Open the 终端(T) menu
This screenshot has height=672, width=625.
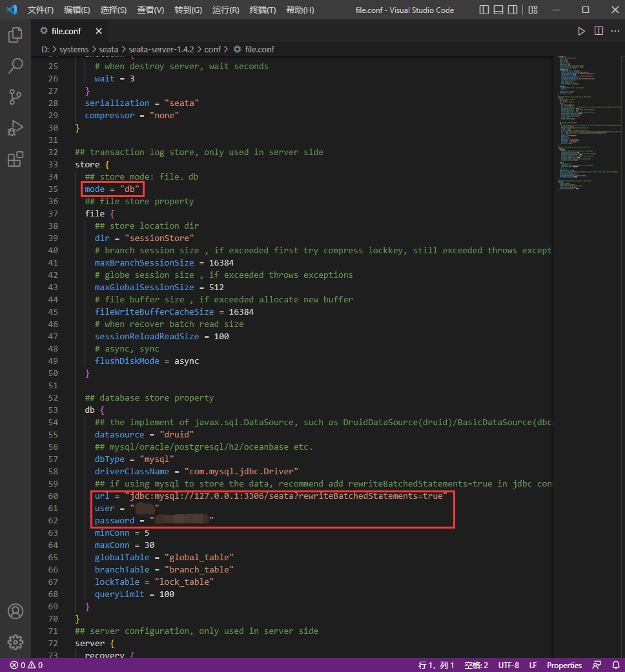263,10
